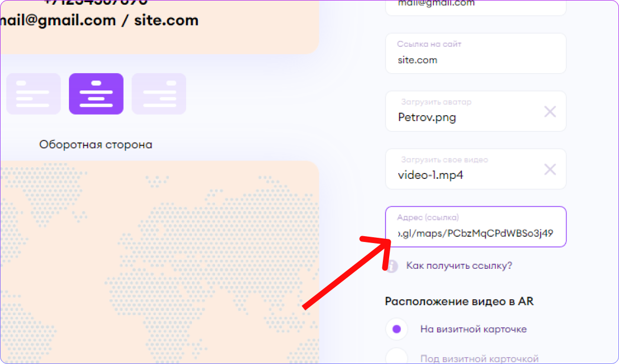The height and width of the screenshot is (364, 619).
Task: Click the dotted world map card preview
Action: click(x=159, y=262)
